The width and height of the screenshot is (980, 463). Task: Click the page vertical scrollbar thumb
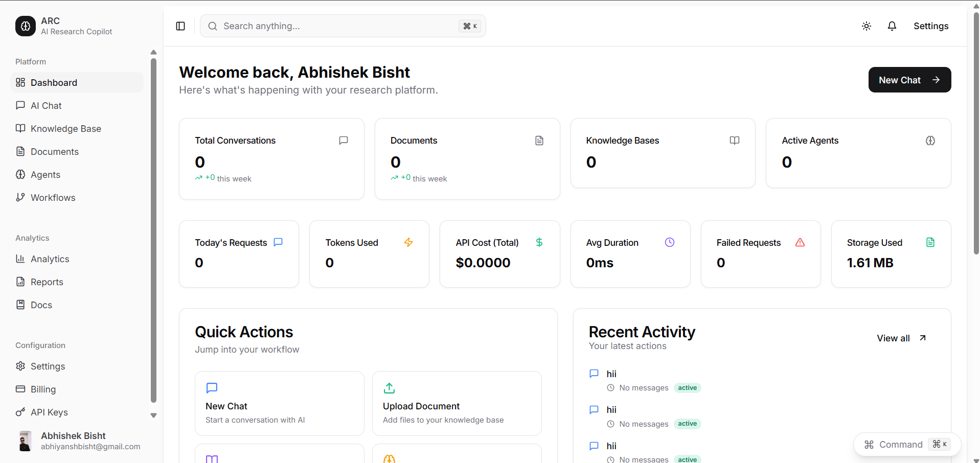tap(976, 133)
